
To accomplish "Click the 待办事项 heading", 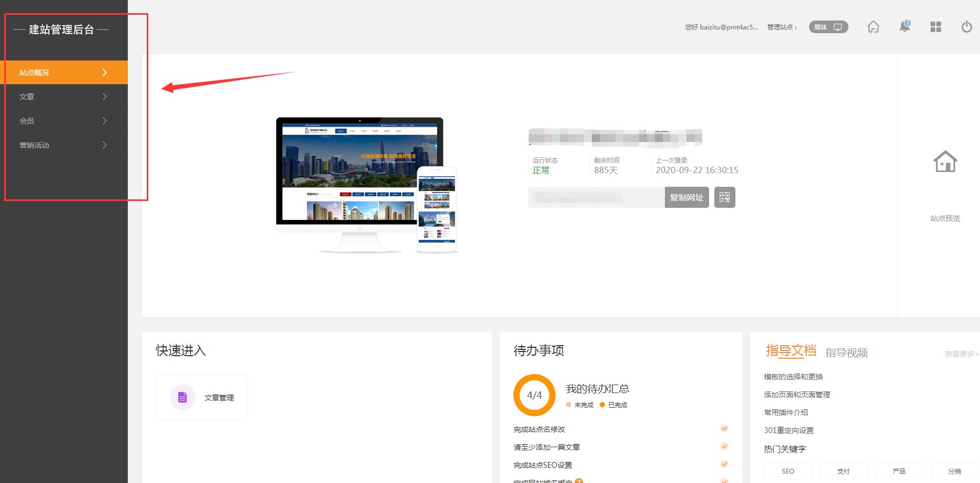I will 539,350.
